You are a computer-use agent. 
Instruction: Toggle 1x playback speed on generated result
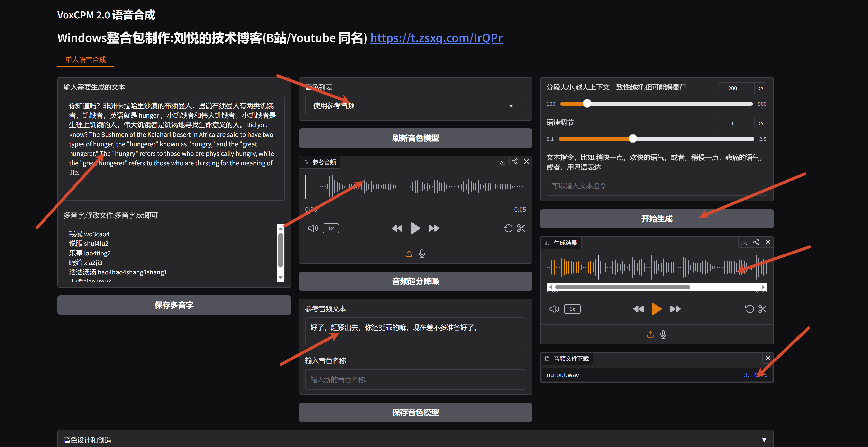572,309
